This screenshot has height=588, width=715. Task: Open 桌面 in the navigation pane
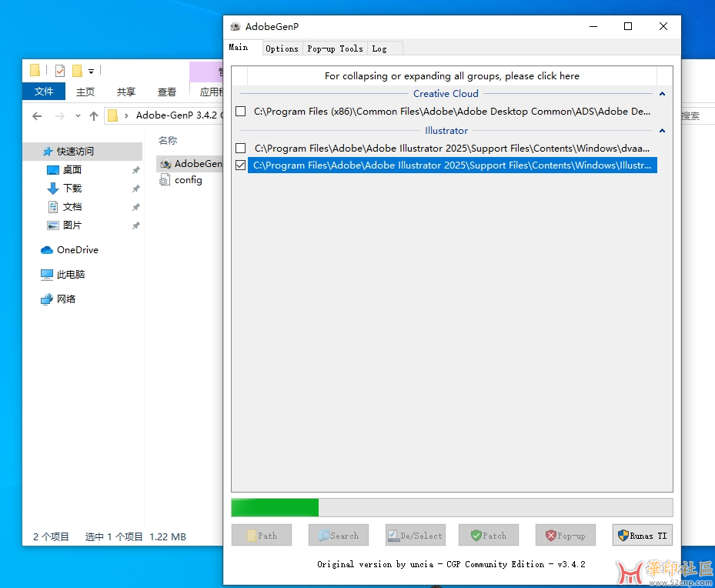point(72,170)
